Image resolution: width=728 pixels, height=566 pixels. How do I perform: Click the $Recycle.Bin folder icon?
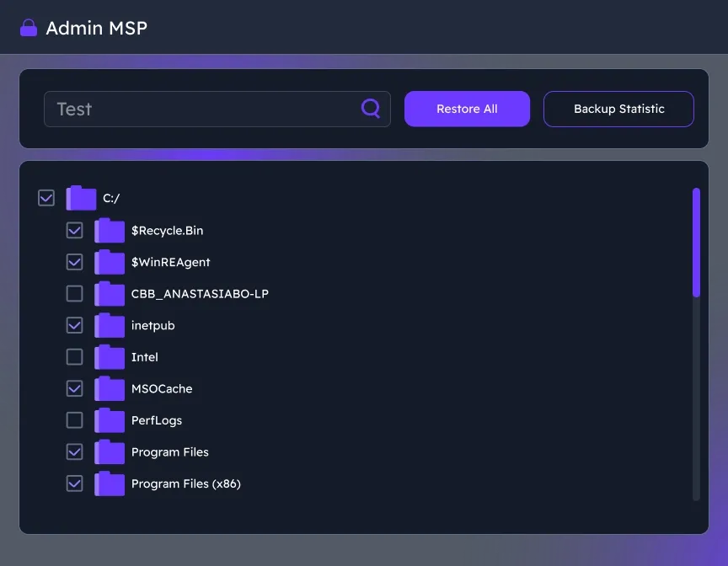110,230
